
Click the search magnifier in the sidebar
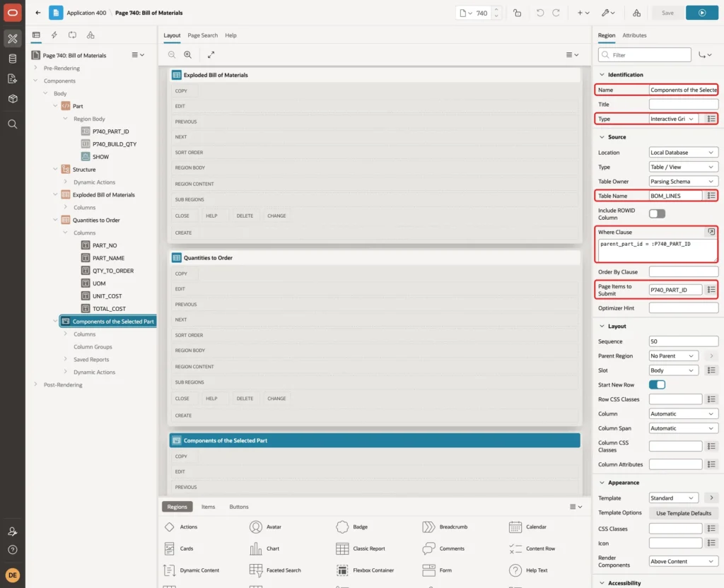(x=13, y=124)
